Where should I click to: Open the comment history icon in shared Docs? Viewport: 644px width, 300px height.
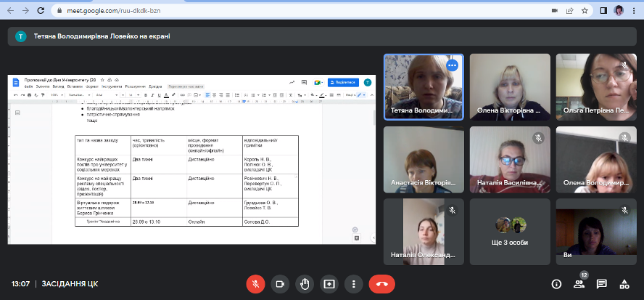[304, 82]
